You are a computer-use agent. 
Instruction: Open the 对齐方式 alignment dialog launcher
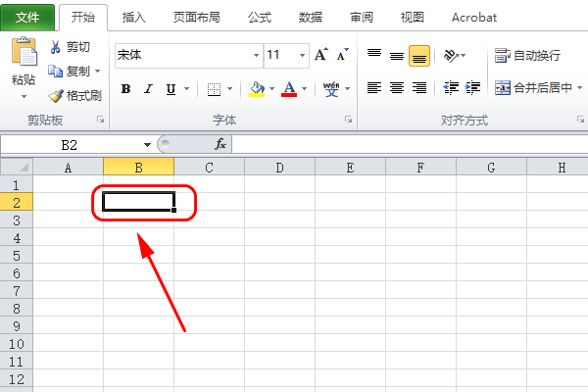(x=580, y=120)
